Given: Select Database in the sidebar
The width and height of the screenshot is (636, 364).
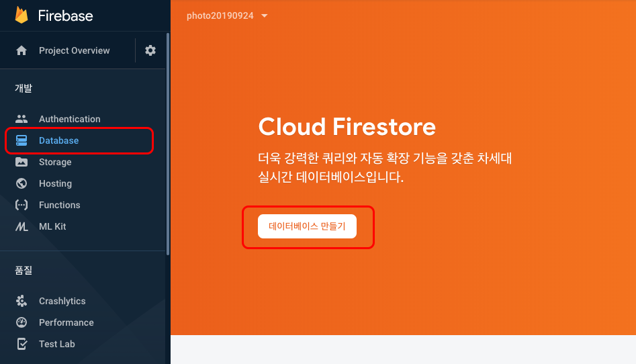Looking at the screenshot, I should pyautogui.click(x=59, y=140).
